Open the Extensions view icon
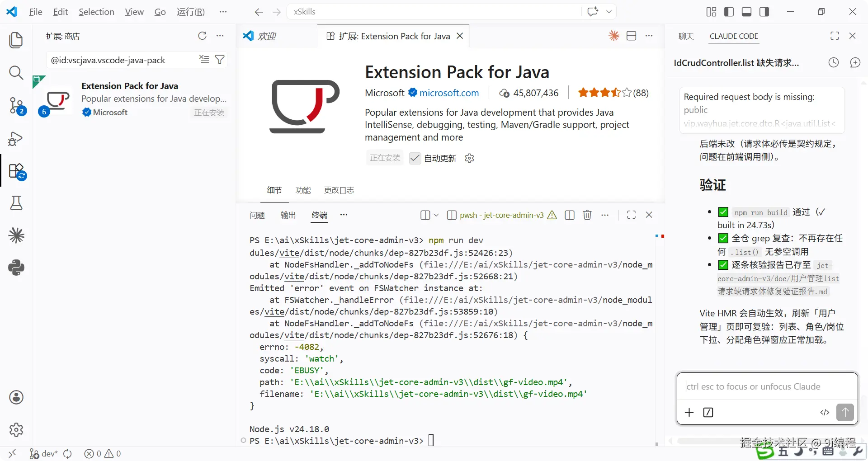The width and height of the screenshot is (868, 461). 17,171
